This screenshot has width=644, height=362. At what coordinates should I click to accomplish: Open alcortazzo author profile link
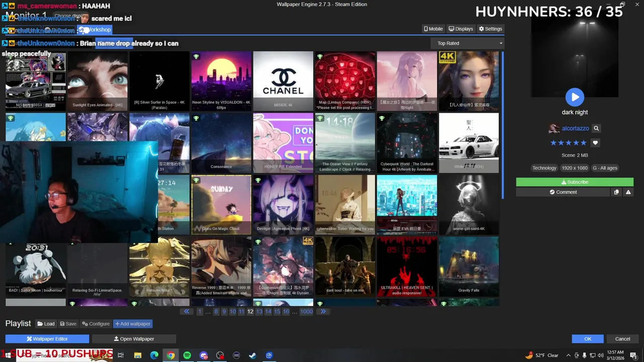click(x=575, y=129)
